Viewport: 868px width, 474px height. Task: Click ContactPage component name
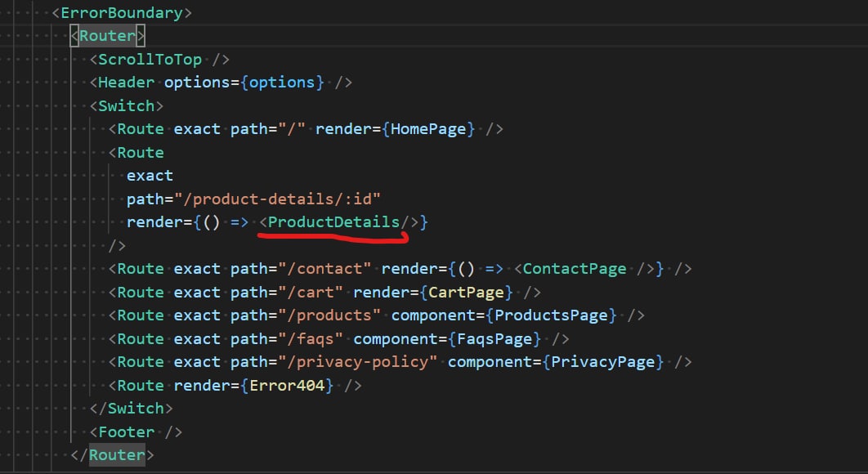pyautogui.click(x=575, y=269)
